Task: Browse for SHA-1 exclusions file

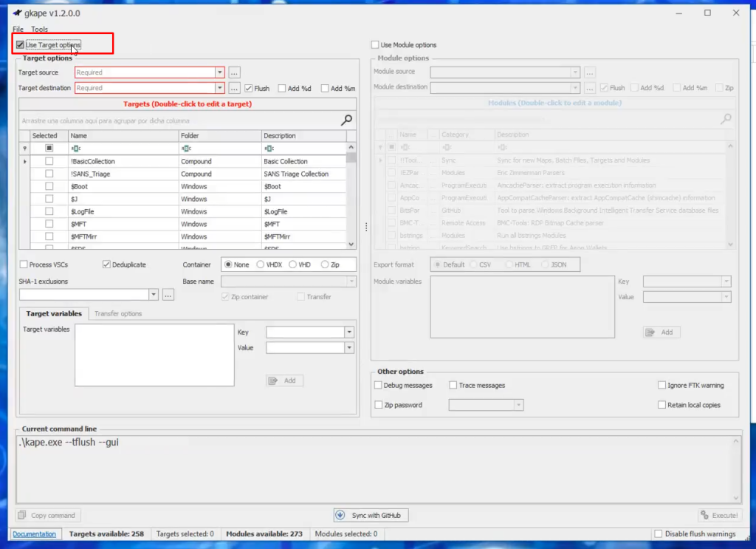Action: point(168,295)
